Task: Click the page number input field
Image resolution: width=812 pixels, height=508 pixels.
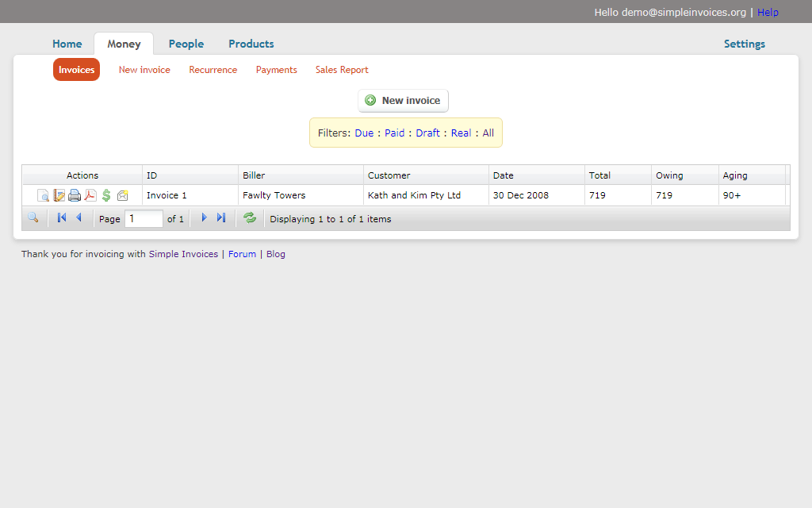Action: tap(144, 219)
